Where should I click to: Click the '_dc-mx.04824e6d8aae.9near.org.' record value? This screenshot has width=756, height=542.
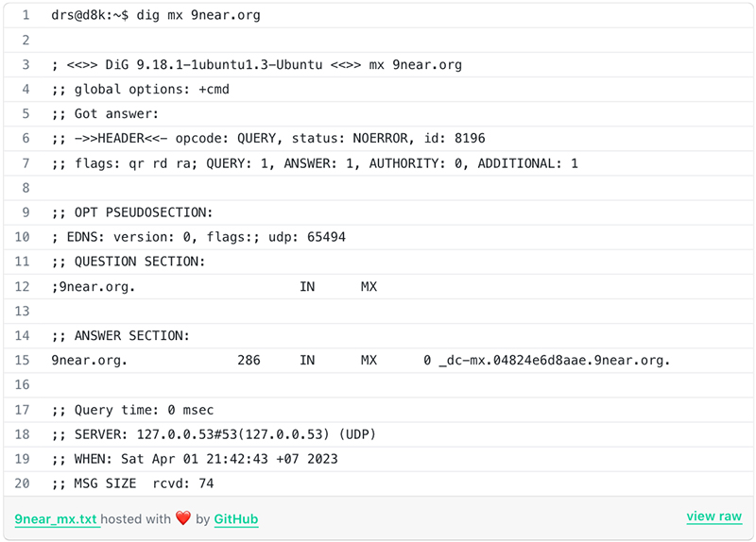point(554,360)
